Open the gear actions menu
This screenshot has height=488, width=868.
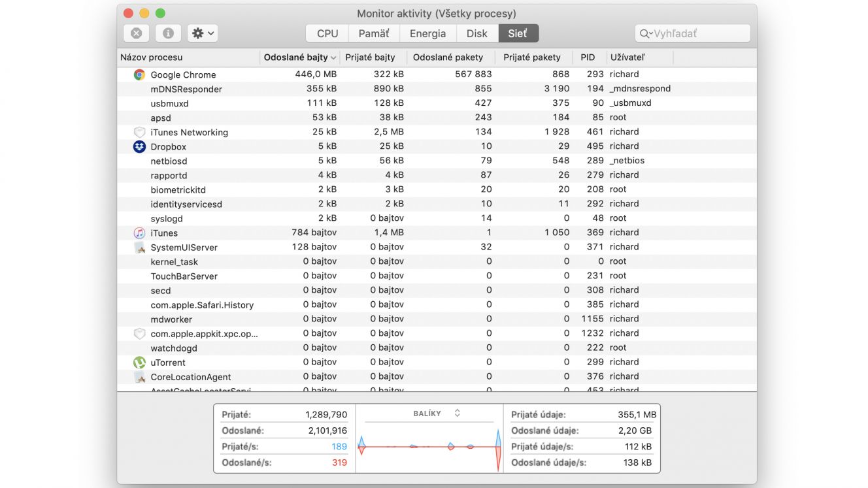point(203,33)
